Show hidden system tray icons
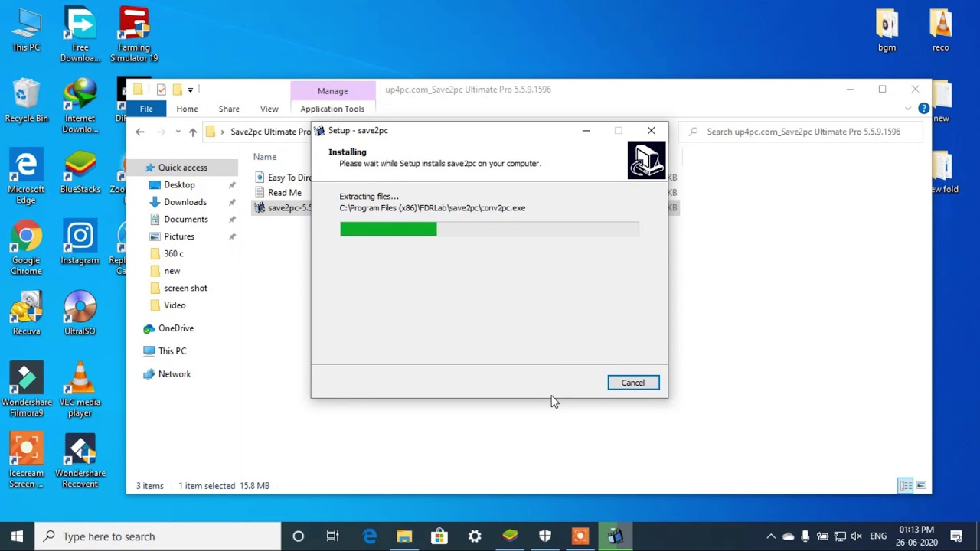 tap(771, 536)
